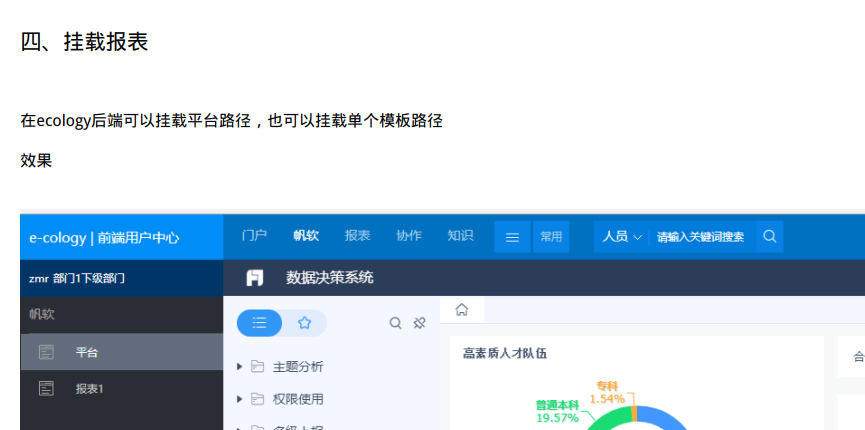Click the 数据决策系统 title
865x430 pixels.
pos(329,278)
